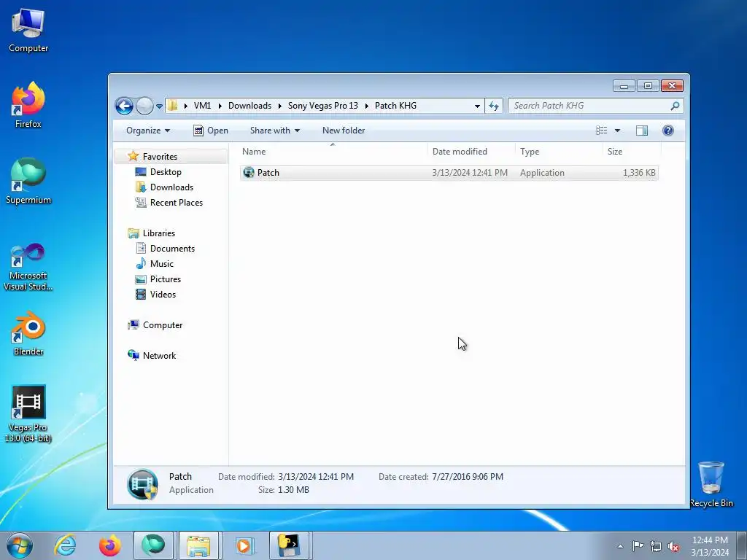Click Patch KHG in the address path
The height and width of the screenshot is (560, 747).
(395, 106)
